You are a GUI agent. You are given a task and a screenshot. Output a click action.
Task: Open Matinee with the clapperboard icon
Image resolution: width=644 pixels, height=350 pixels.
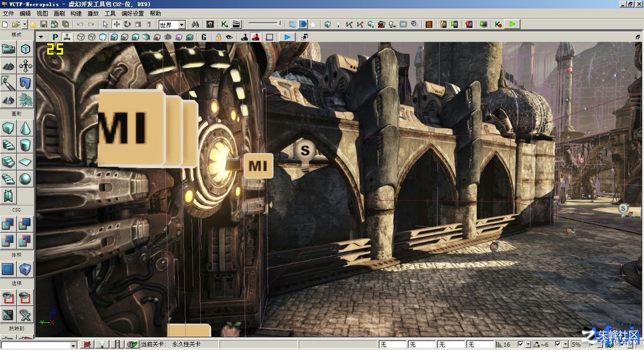237,24
